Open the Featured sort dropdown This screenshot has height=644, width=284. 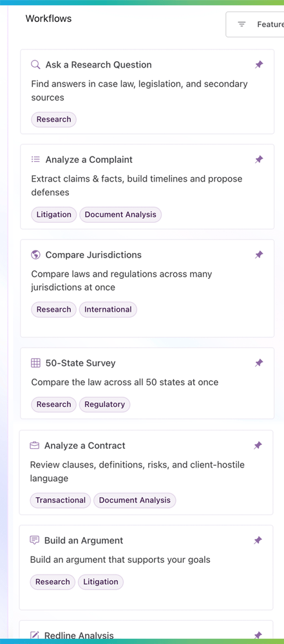click(255, 24)
